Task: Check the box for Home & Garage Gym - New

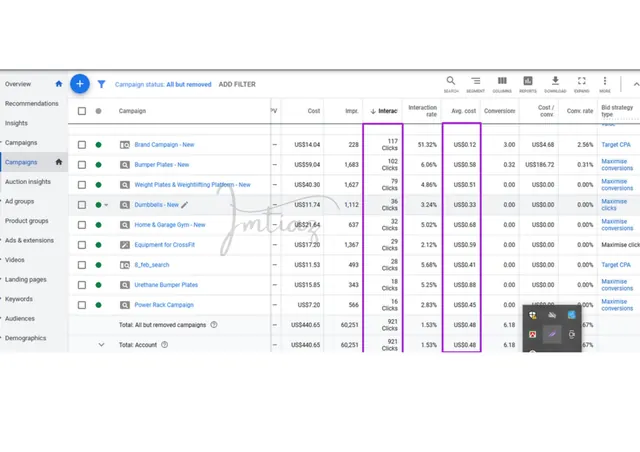Action: pyautogui.click(x=82, y=225)
